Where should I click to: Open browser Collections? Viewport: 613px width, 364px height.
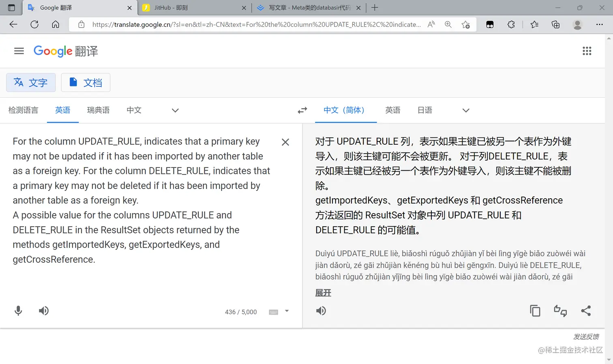(x=556, y=24)
